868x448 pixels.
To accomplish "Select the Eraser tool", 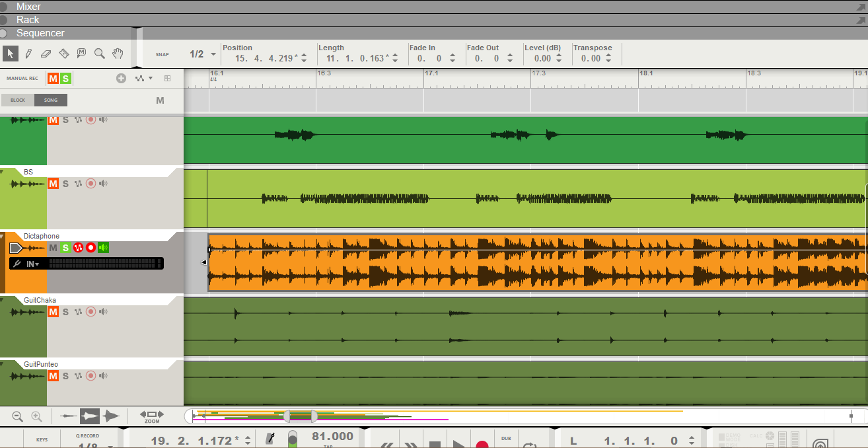I will click(x=46, y=54).
